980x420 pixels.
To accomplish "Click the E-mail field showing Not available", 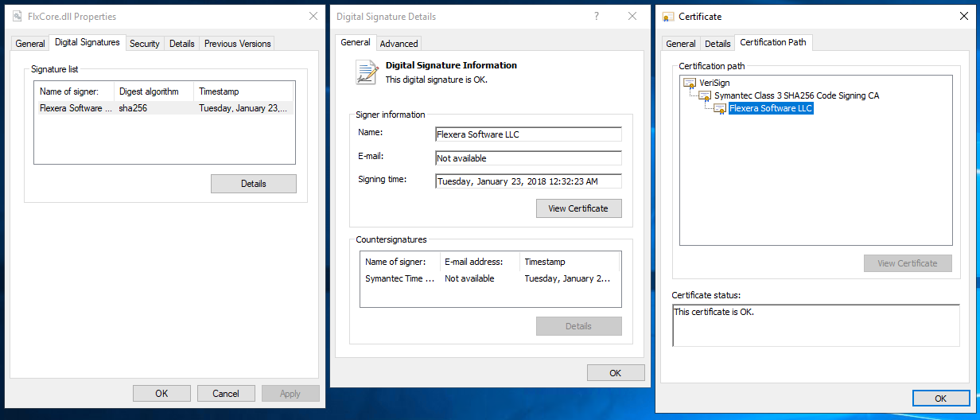I will coord(528,158).
